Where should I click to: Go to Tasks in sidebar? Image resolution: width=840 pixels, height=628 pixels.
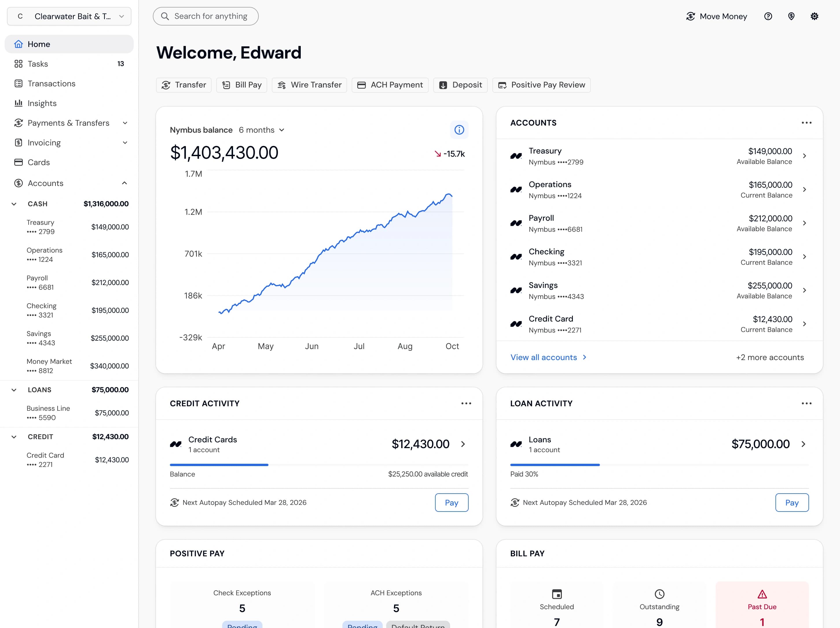pyautogui.click(x=69, y=64)
